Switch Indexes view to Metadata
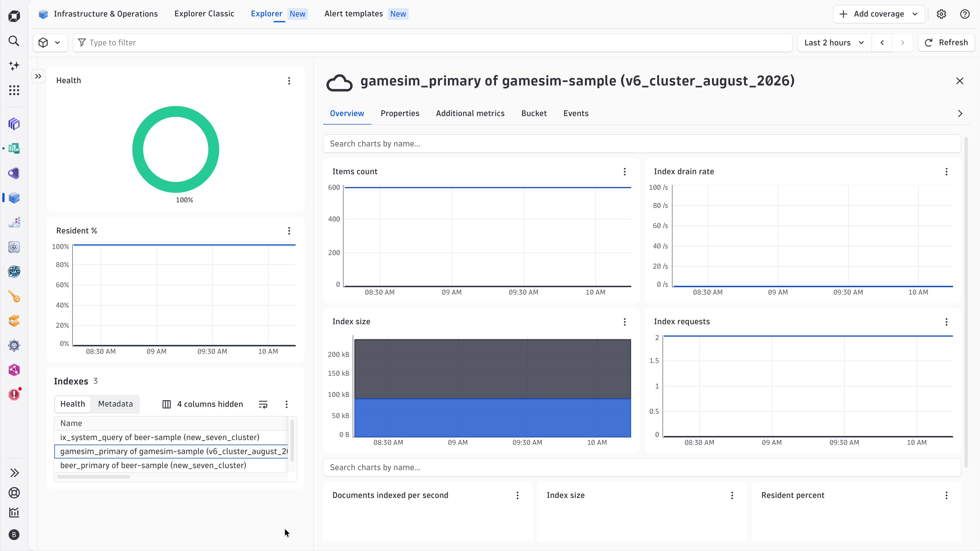 pos(116,404)
